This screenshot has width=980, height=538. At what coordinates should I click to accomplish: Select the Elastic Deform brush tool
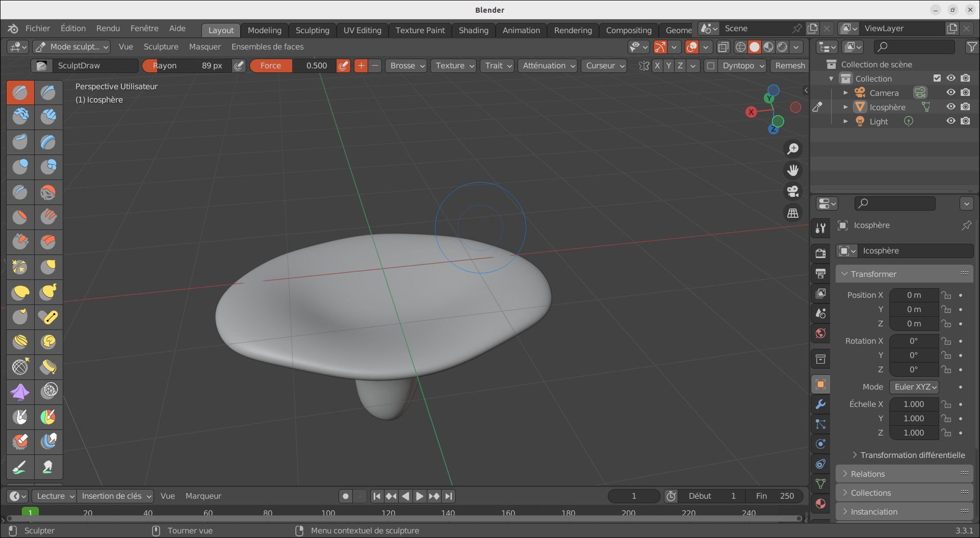coord(20,292)
